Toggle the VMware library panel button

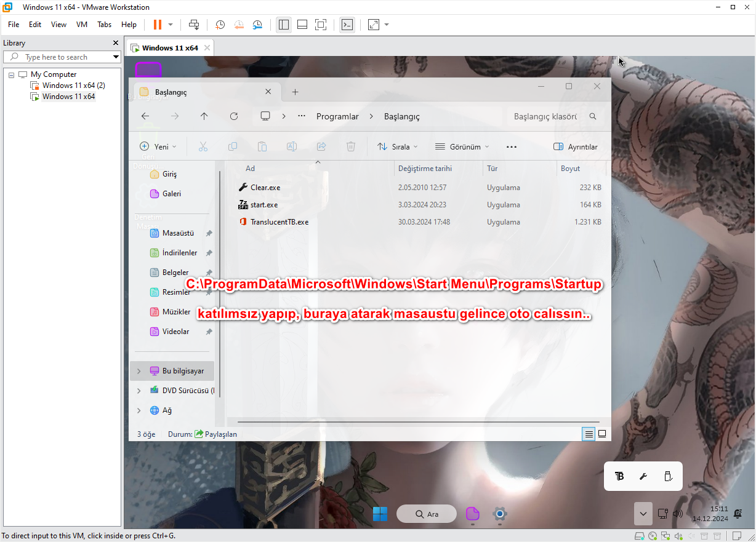284,25
